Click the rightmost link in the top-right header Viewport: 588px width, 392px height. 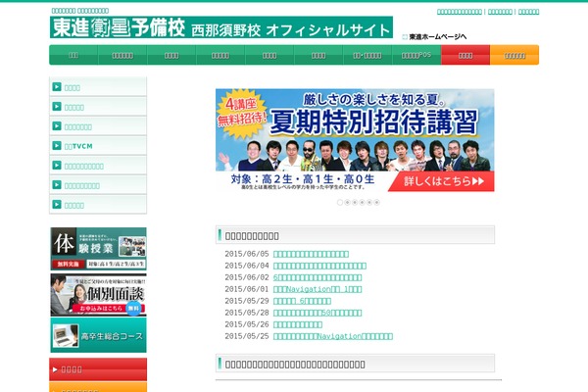528,12
